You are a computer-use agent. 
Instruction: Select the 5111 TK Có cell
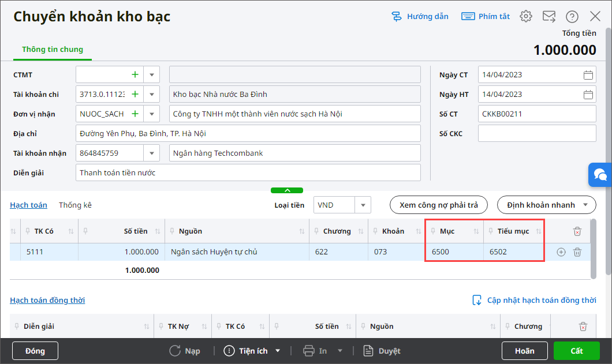coord(49,252)
